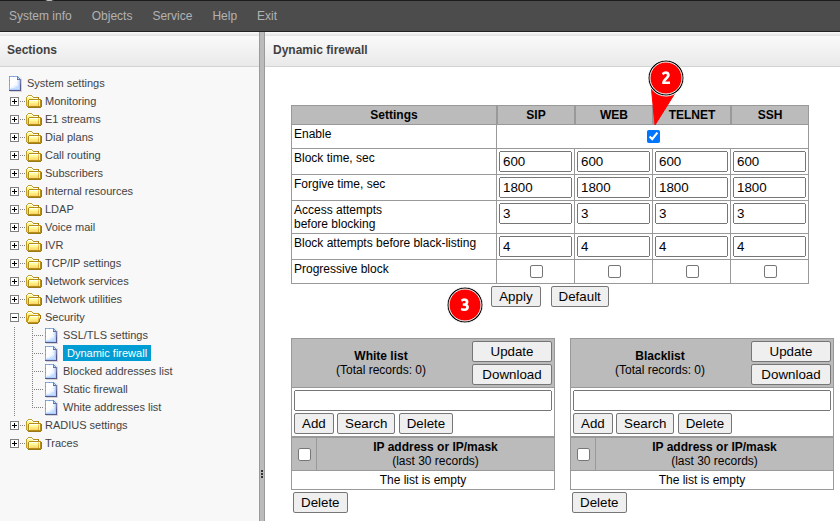Click the Blacklist Download button
Screen dimensions: 840x521
(791, 374)
